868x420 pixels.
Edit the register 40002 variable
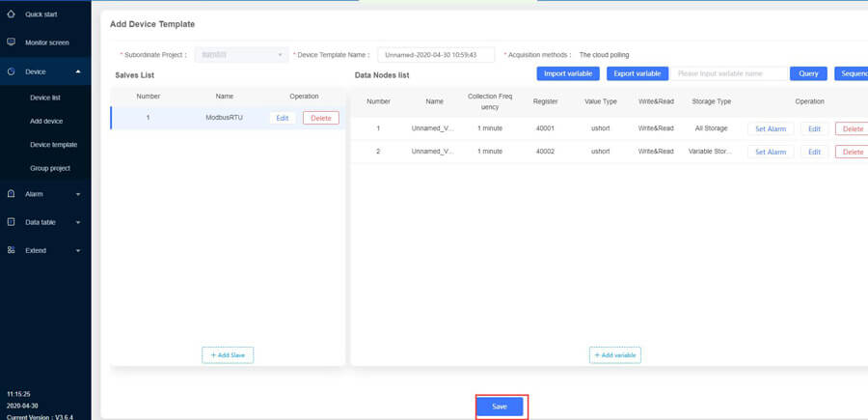pos(814,152)
